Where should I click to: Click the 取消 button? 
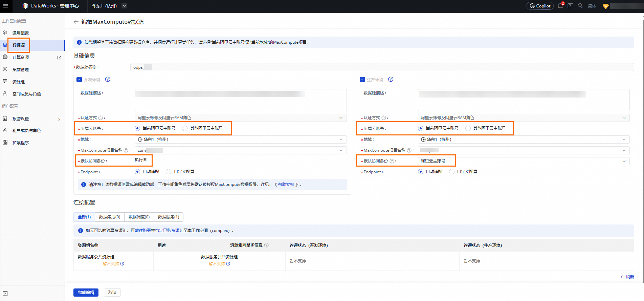[x=112, y=293]
